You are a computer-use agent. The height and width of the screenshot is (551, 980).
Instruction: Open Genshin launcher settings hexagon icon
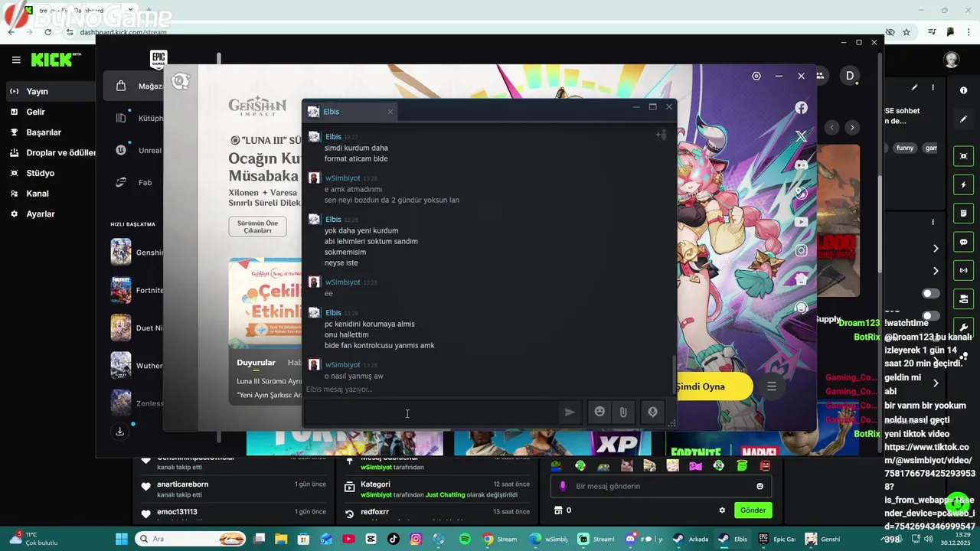pyautogui.click(x=756, y=76)
